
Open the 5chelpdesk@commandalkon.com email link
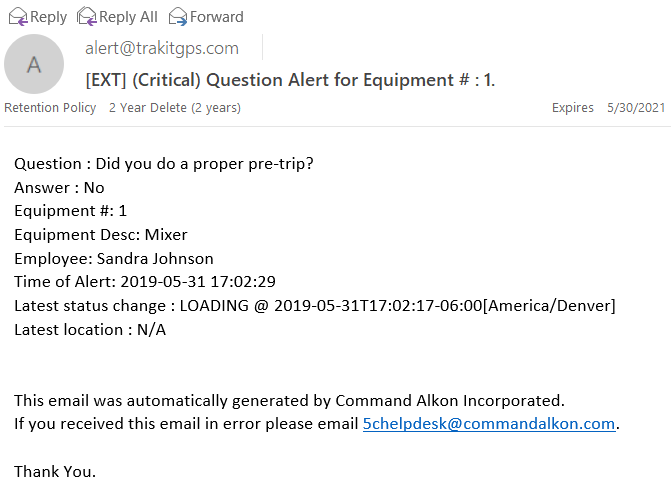(489, 424)
